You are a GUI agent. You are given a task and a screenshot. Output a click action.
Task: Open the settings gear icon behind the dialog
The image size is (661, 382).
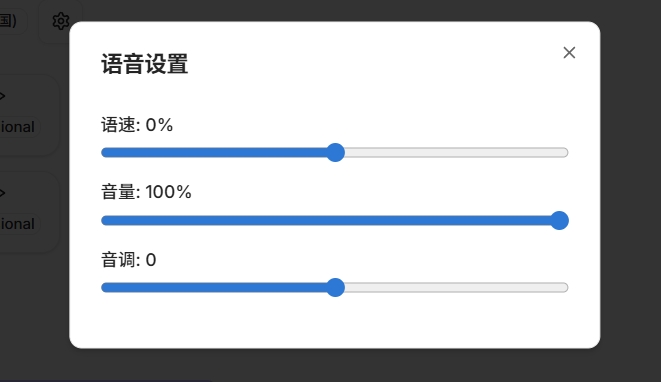coord(61,21)
